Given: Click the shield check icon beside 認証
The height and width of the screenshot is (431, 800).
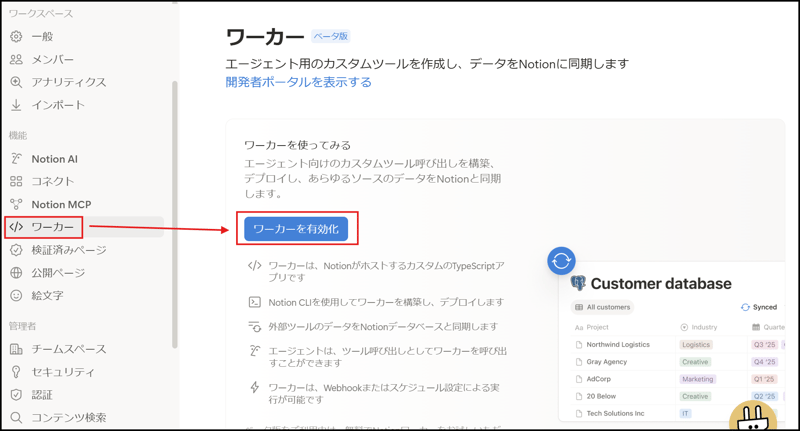Looking at the screenshot, I should click(16, 395).
